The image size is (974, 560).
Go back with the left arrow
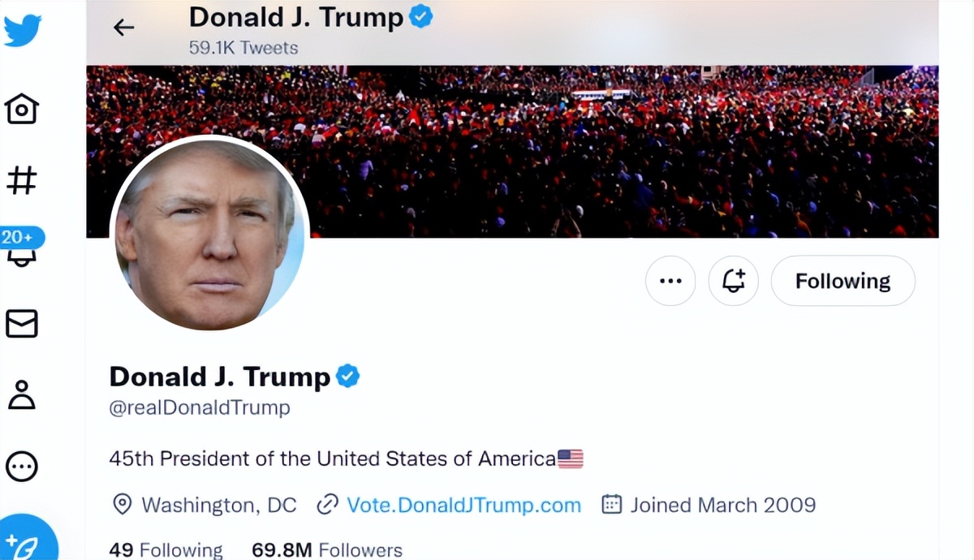[x=123, y=28]
